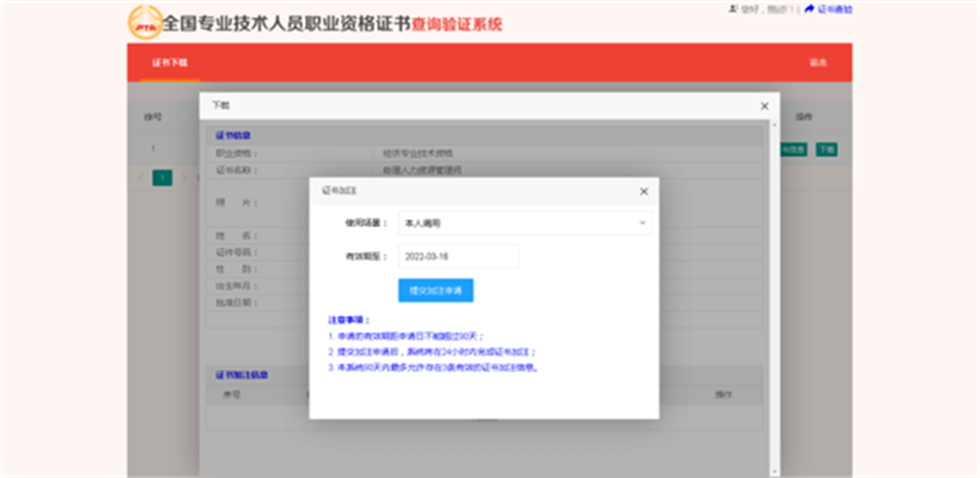Click the user avatar icon at top right
This screenshot has height=478, width=980.
click(x=732, y=9)
